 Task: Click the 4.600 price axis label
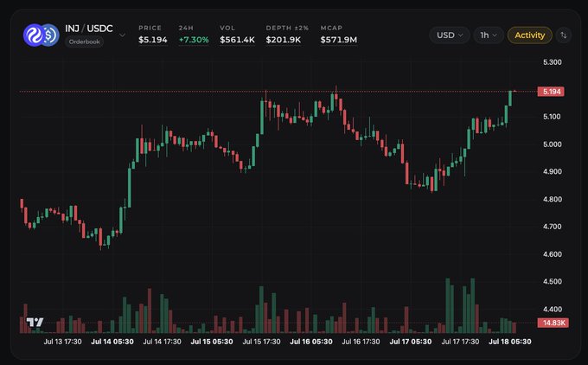[552, 254]
